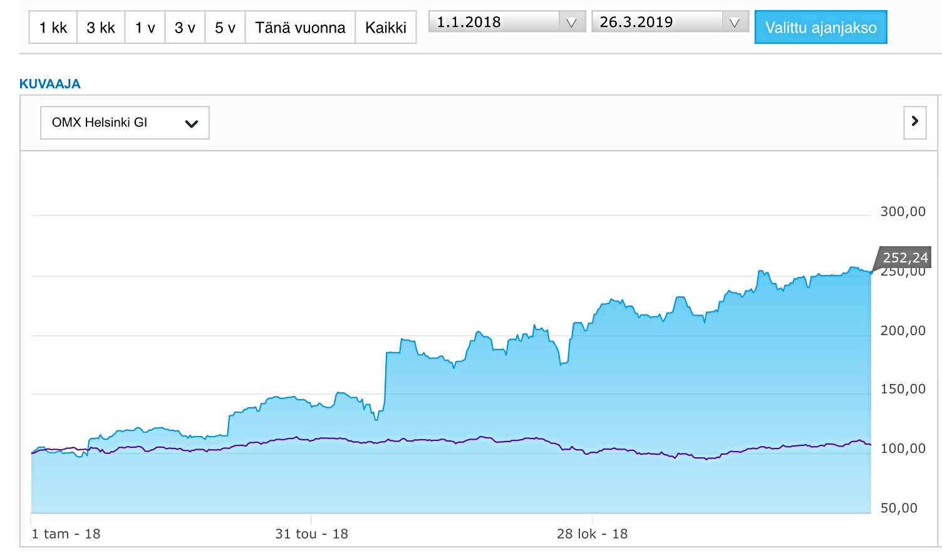This screenshot has width=942, height=560.
Task: Click the endpoint dot on blue line
Action: 871,272
